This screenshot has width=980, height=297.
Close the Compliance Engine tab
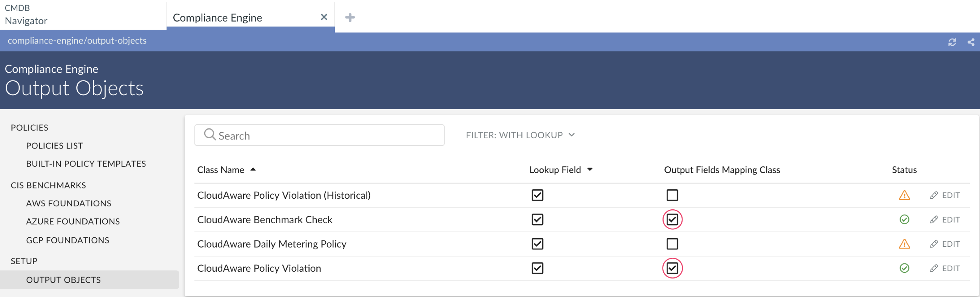pos(324,17)
